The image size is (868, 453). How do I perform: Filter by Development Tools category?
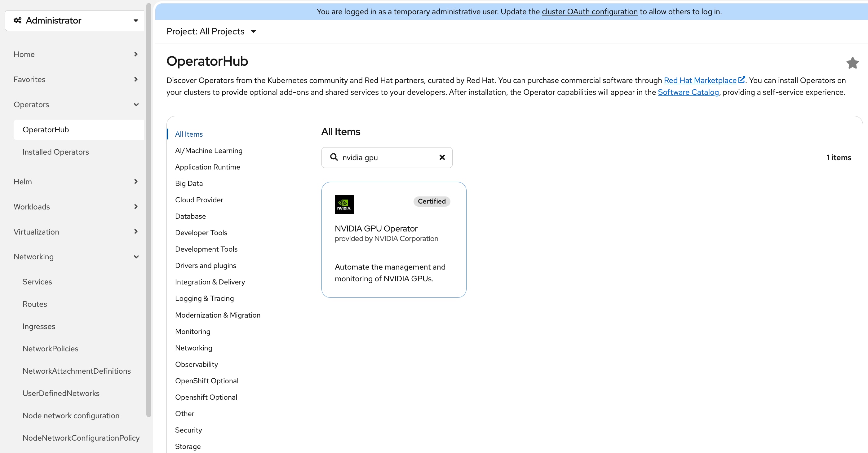click(206, 249)
